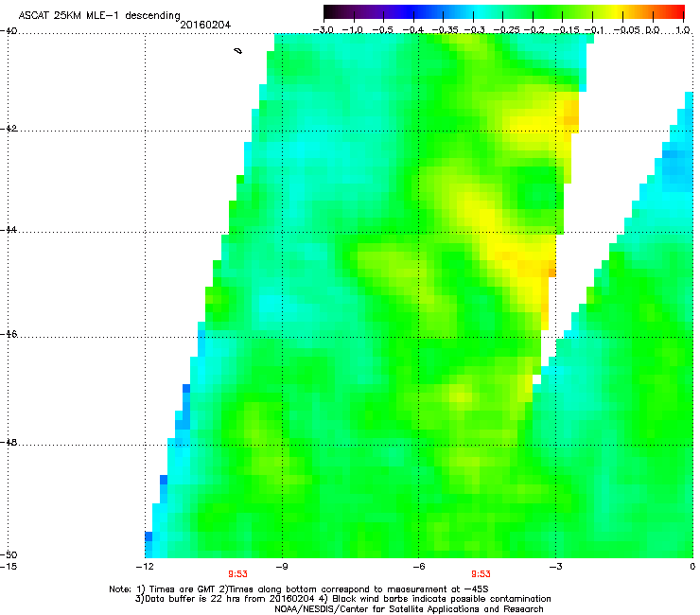This screenshot has height=615, width=700.
Task: Select the "-0.5" color scale label
Action: pos(382,30)
